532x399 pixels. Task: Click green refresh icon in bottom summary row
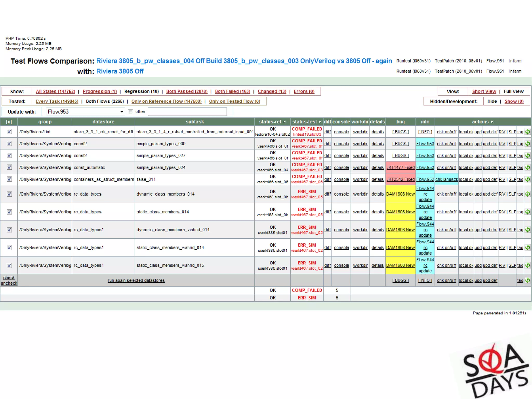click(x=528, y=280)
